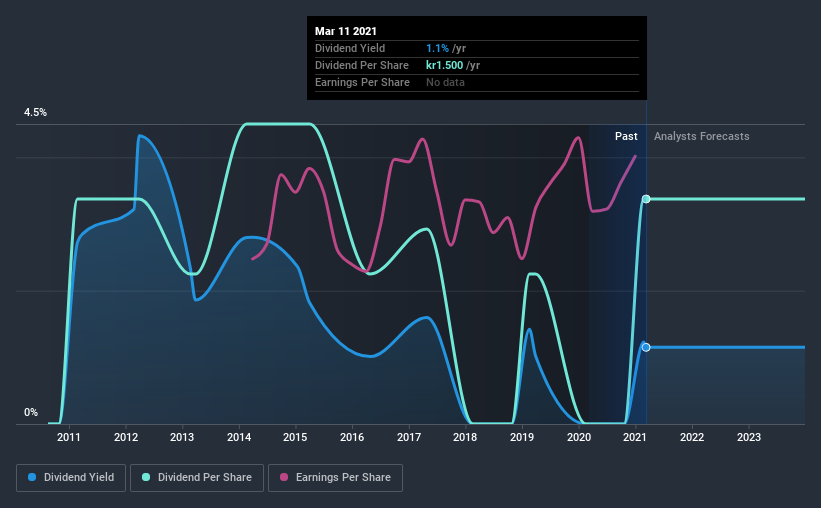Screen dimensions: 821x508
Task: Click the 2017 x-axis label
Action: click(409, 437)
